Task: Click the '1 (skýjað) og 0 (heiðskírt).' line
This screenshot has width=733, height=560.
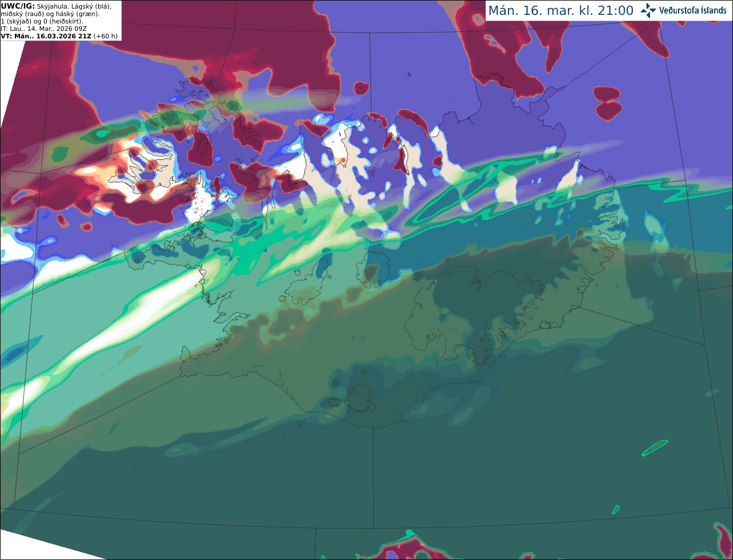Action: 42,21
